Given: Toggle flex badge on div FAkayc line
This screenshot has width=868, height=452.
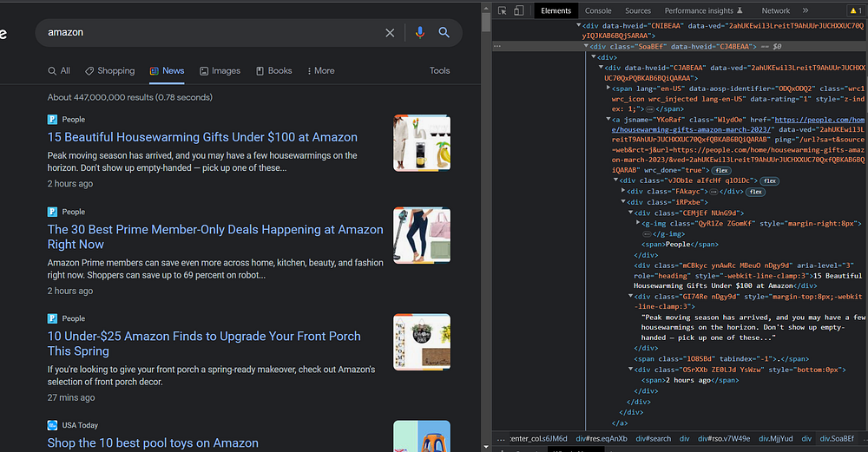Looking at the screenshot, I should 756,192.
